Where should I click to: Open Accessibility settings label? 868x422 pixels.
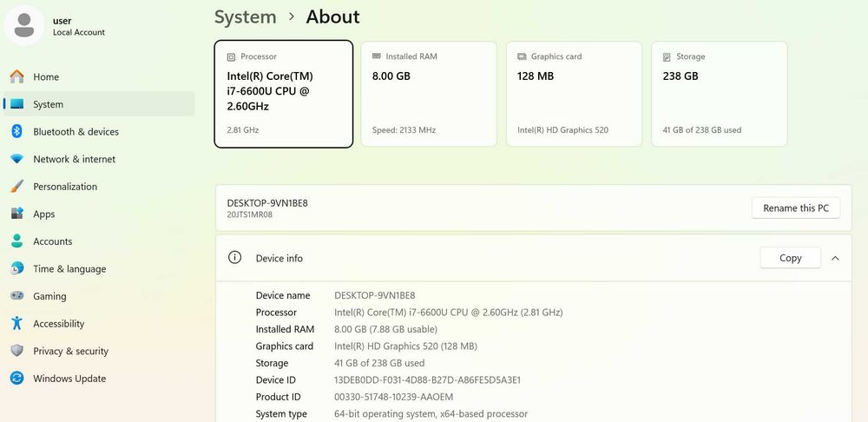click(59, 324)
